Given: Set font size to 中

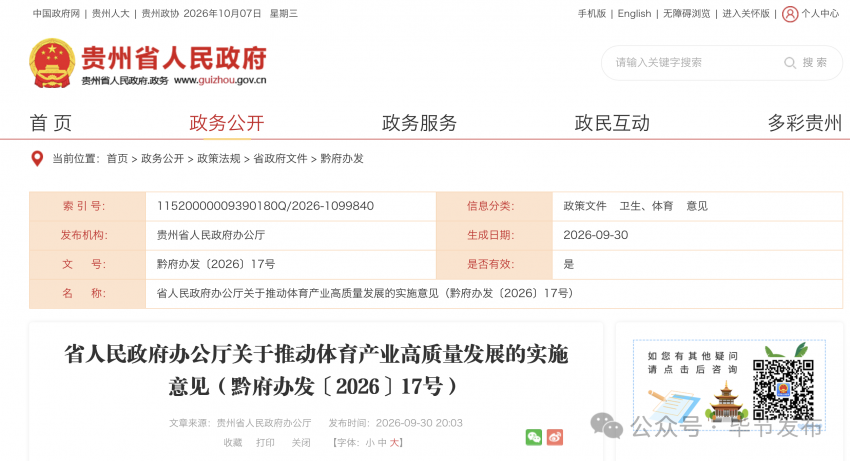Looking at the screenshot, I should (x=382, y=443).
